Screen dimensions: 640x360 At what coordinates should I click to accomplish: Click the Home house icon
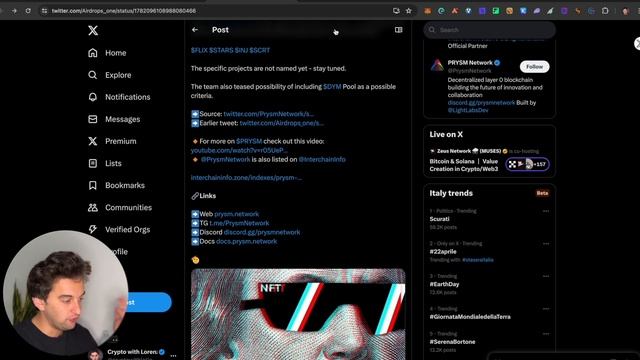pyautogui.click(x=93, y=53)
